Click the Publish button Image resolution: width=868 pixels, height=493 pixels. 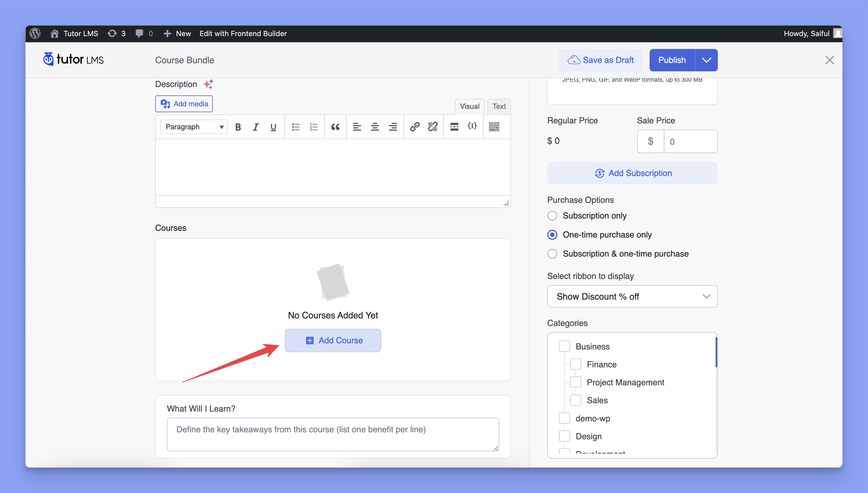pos(672,60)
